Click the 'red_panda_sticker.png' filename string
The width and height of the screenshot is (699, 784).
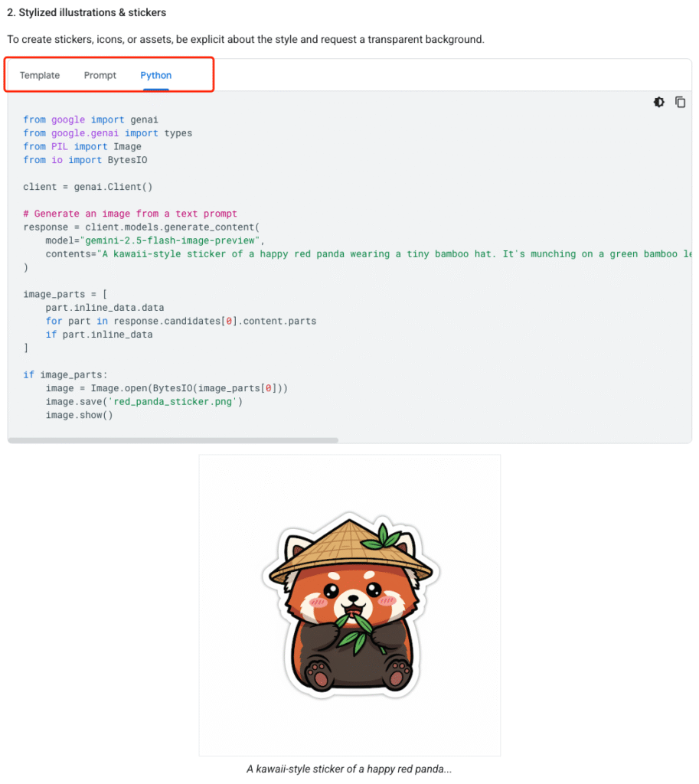172,401
